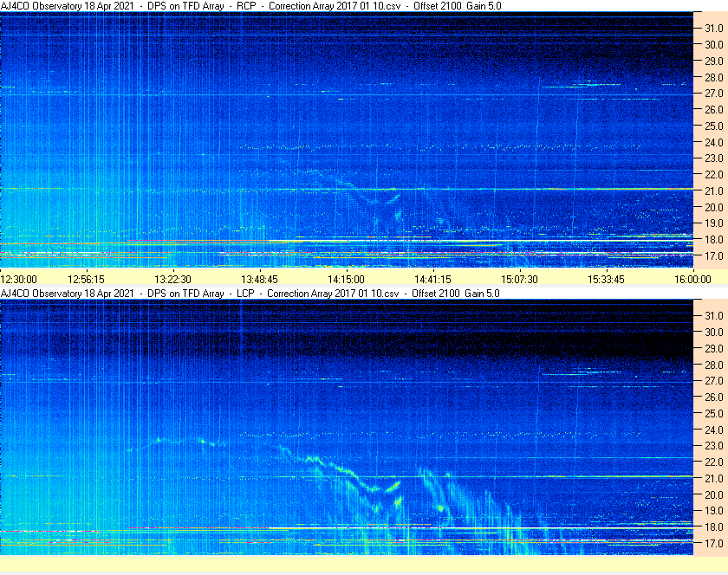Image resolution: width=728 pixels, height=575 pixels.
Task: Click the 30.0 frequency label in LCP panel
Action: click(714, 332)
